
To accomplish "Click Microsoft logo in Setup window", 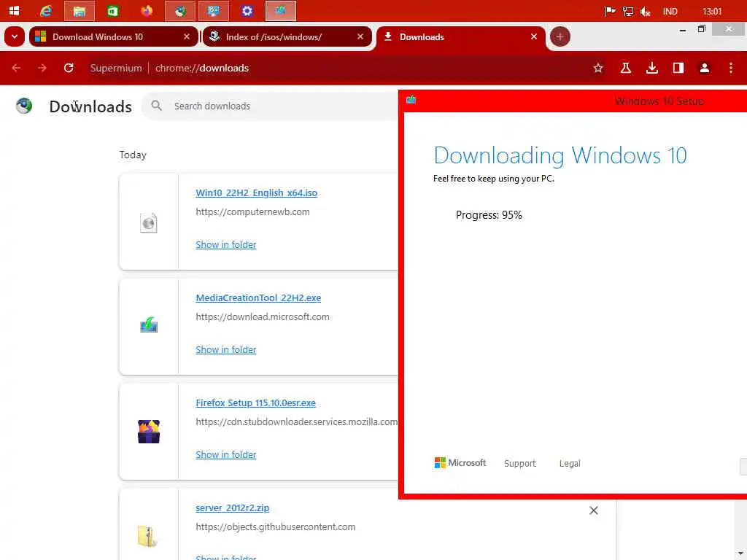I will [460, 463].
